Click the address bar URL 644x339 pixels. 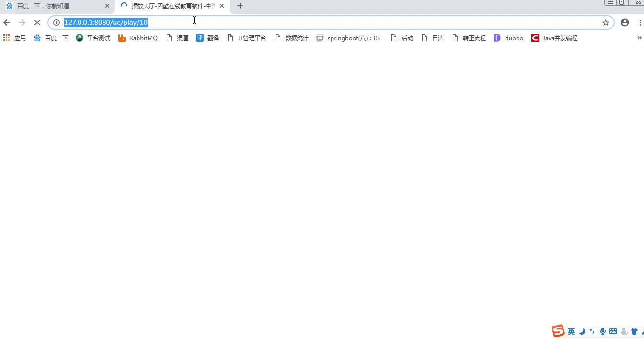click(x=106, y=23)
